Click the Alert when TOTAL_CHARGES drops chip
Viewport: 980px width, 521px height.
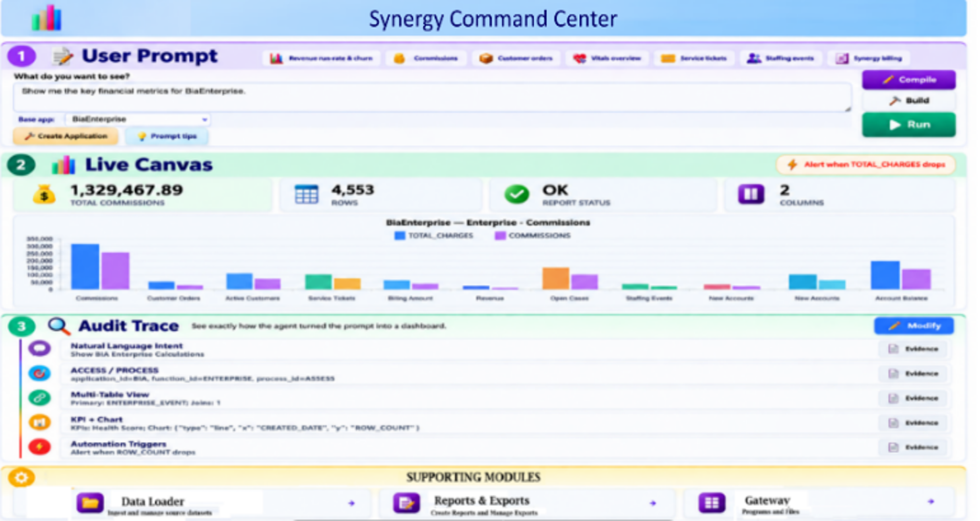coord(866,165)
